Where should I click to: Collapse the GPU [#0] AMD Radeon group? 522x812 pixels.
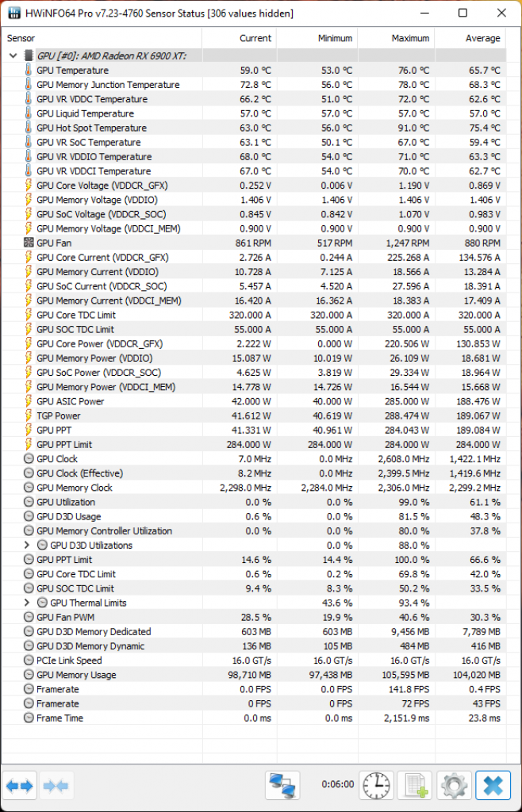coord(13,56)
